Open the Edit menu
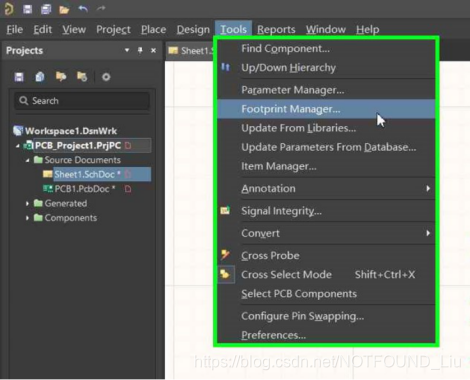470x380 pixels. click(43, 30)
